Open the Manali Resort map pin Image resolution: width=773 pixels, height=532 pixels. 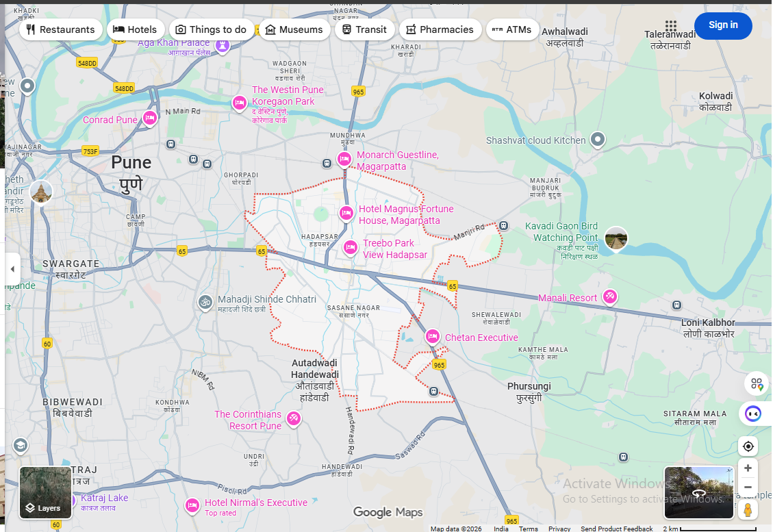[x=609, y=297]
